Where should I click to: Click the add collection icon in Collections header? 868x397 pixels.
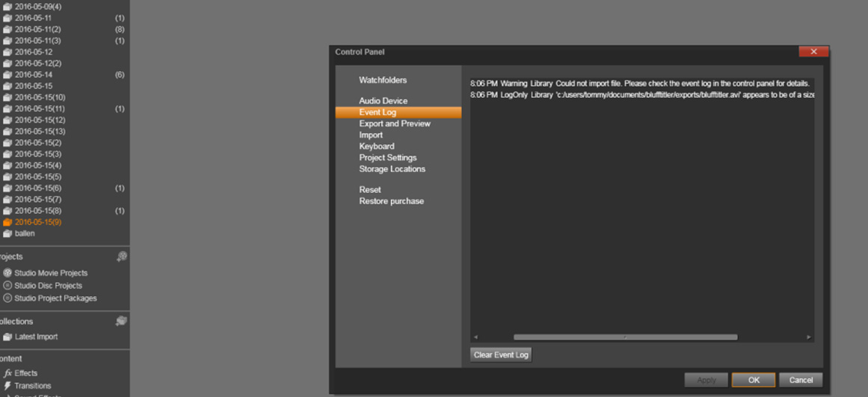tap(121, 321)
